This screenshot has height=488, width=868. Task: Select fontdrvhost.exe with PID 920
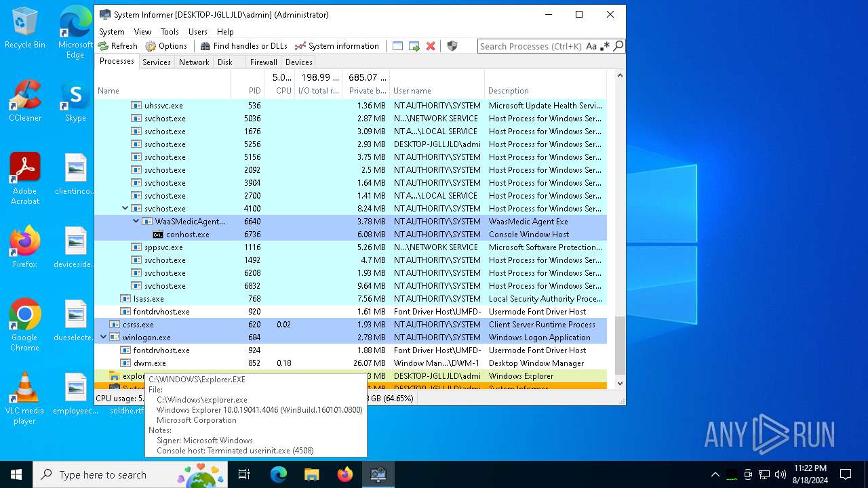coord(351,312)
